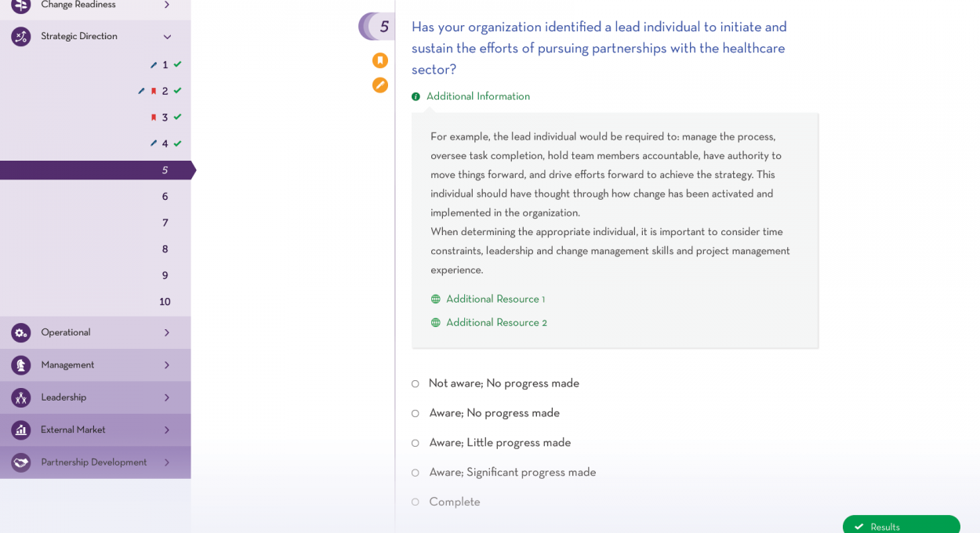Open Additional Resource 2 link
The image size is (980, 533).
point(496,323)
